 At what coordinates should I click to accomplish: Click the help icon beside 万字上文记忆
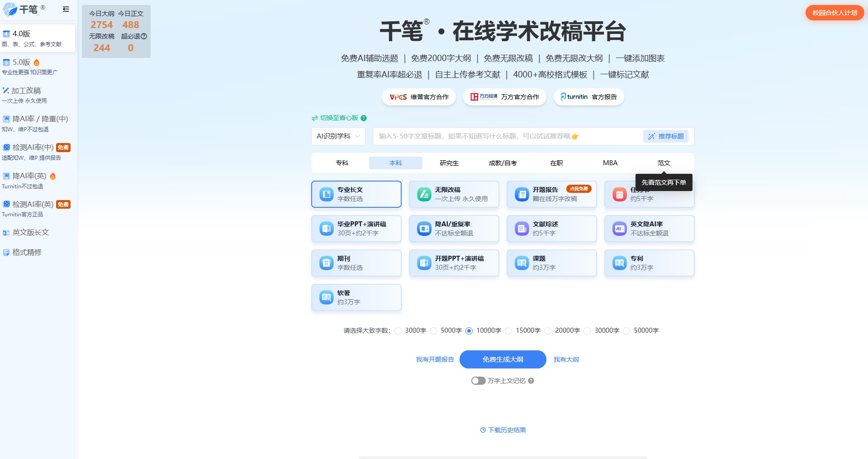click(531, 381)
